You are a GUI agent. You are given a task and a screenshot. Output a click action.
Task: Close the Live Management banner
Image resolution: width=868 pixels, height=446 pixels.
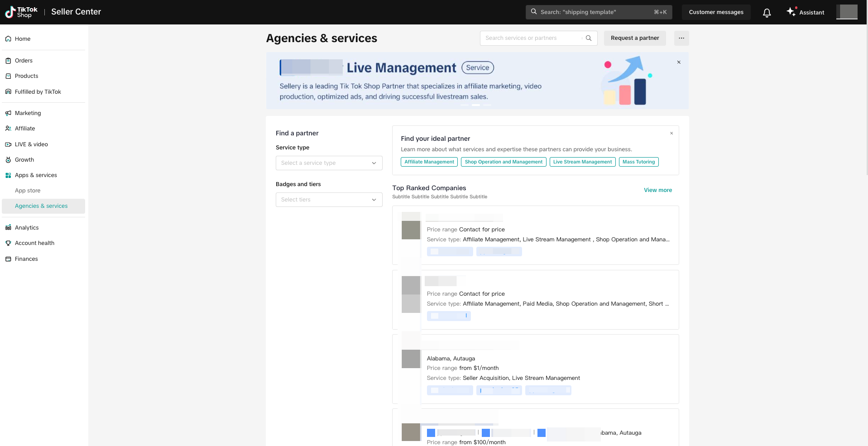(679, 62)
